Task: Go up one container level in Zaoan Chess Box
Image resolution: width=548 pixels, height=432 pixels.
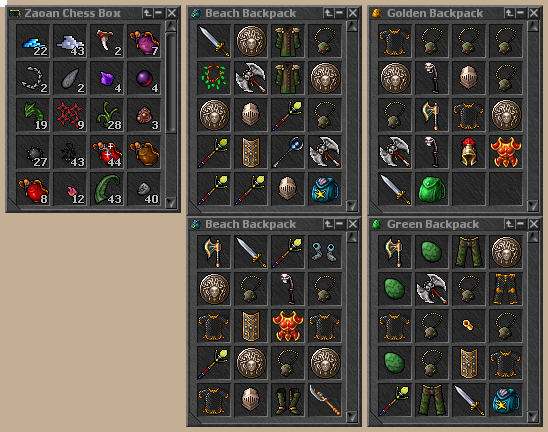Action: point(148,13)
